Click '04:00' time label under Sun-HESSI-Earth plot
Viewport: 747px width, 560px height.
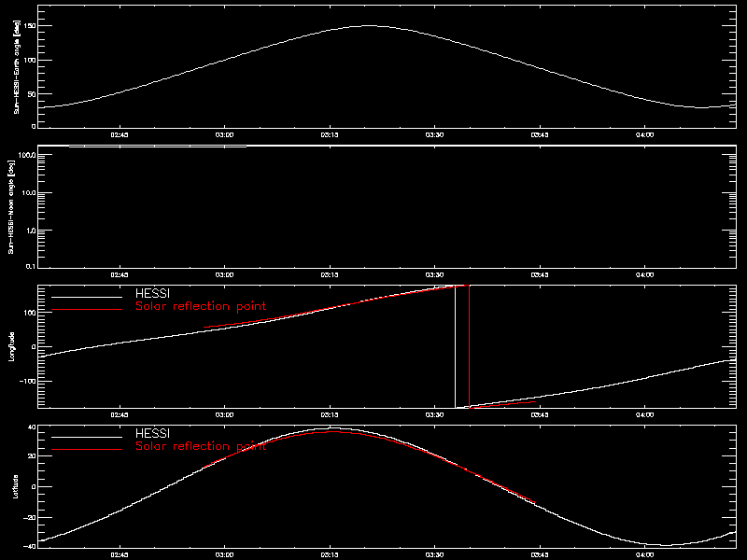coord(644,134)
